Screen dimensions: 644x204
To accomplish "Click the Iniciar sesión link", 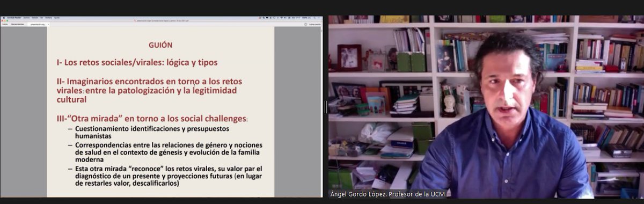I will (x=314, y=24).
